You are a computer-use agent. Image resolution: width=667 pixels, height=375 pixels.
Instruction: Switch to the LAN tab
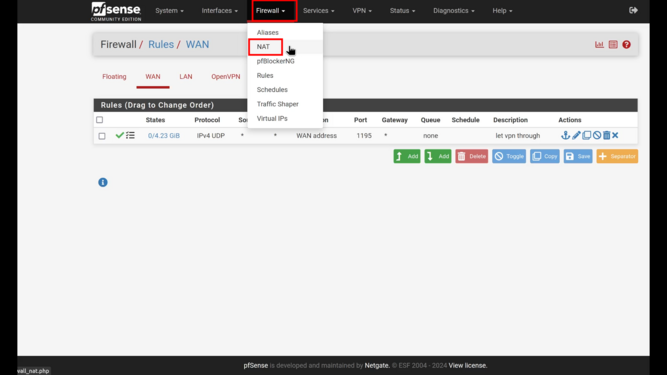[186, 77]
